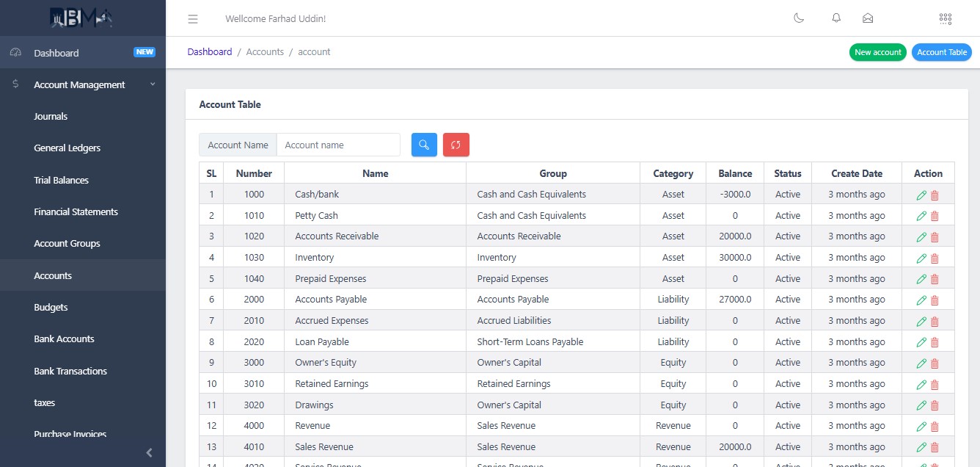Toggle the hamburger sidebar menu
This screenshot has width=980, height=467.
point(193,19)
